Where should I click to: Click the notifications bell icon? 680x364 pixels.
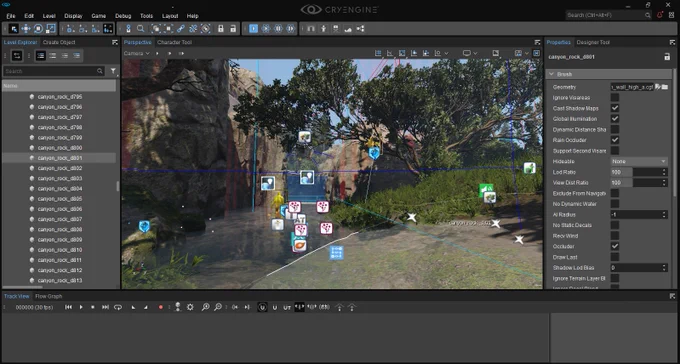(660, 15)
